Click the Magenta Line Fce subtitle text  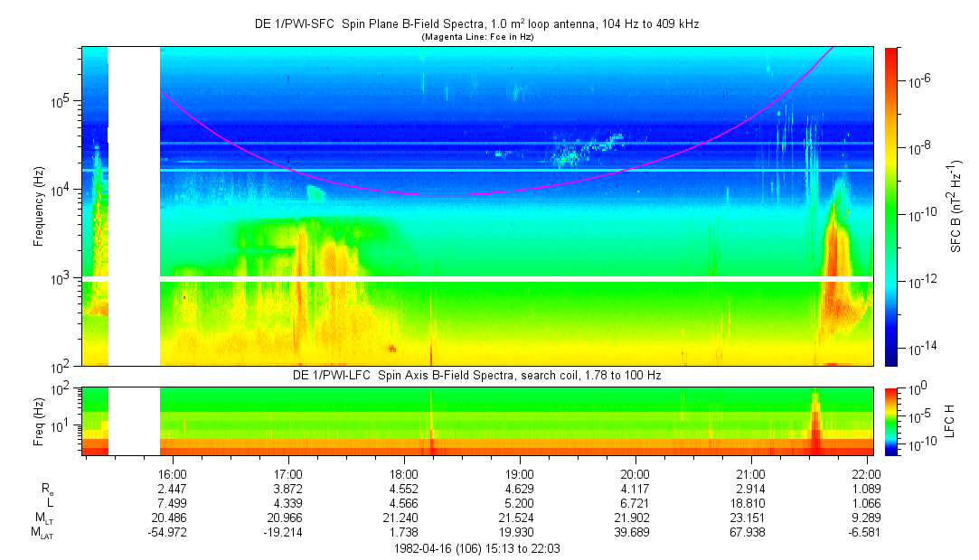click(476, 36)
